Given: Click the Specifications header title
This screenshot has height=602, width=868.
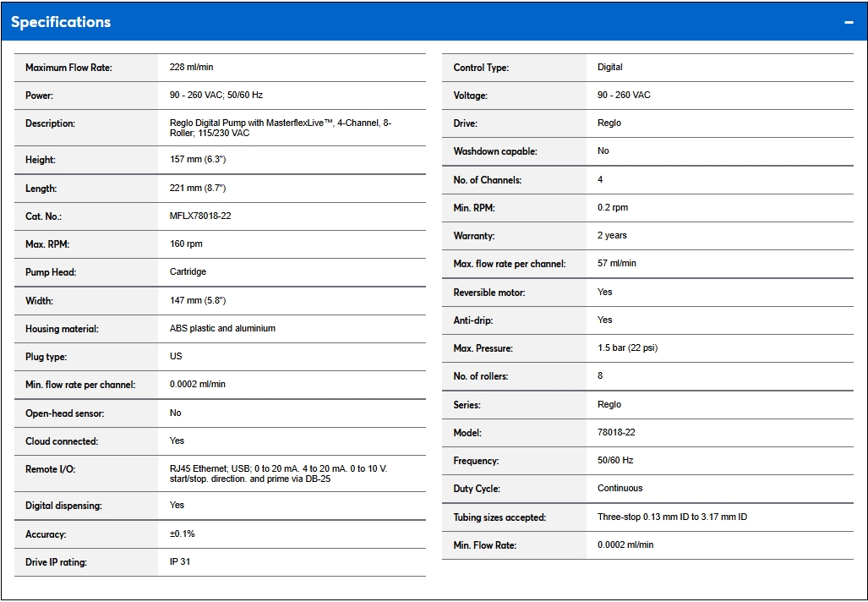Looking at the screenshot, I should click(x=61, y=22).
